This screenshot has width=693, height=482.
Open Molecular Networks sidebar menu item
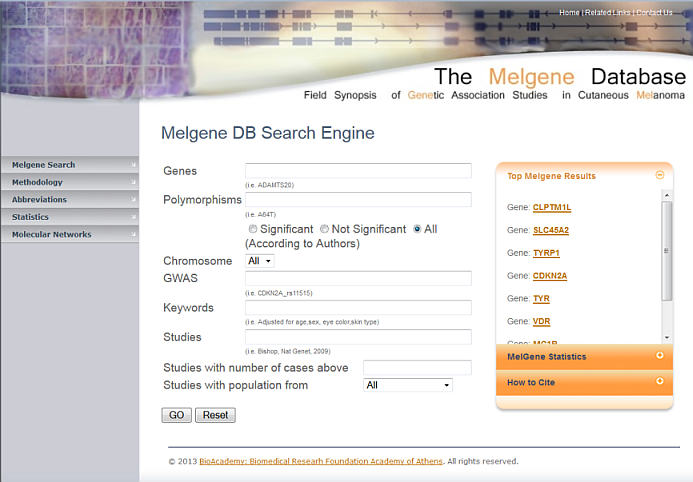[70, 234]
